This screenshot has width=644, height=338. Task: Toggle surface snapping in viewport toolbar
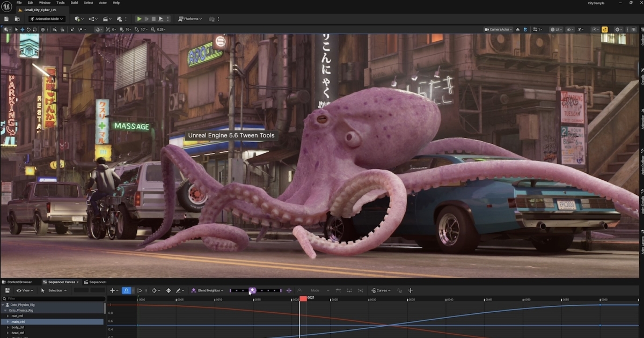[x=98, y=30]
